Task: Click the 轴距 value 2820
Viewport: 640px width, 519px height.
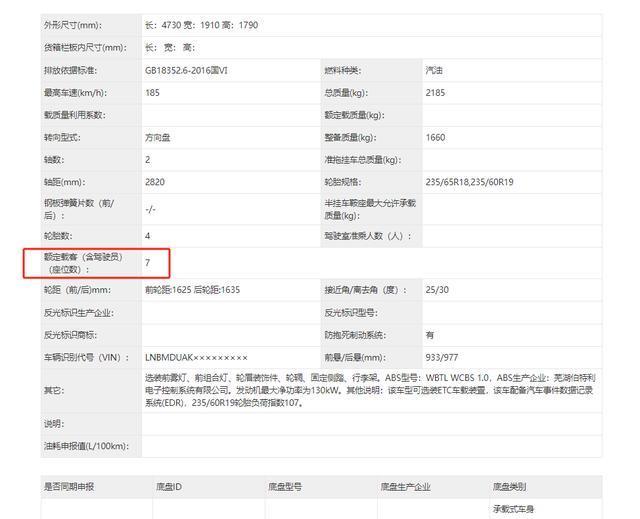Action: 156,182
